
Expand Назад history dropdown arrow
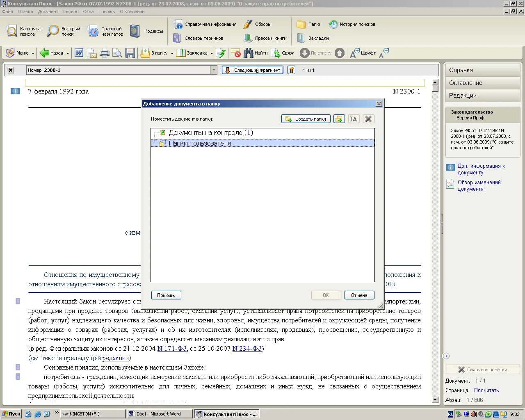(68, 53)
